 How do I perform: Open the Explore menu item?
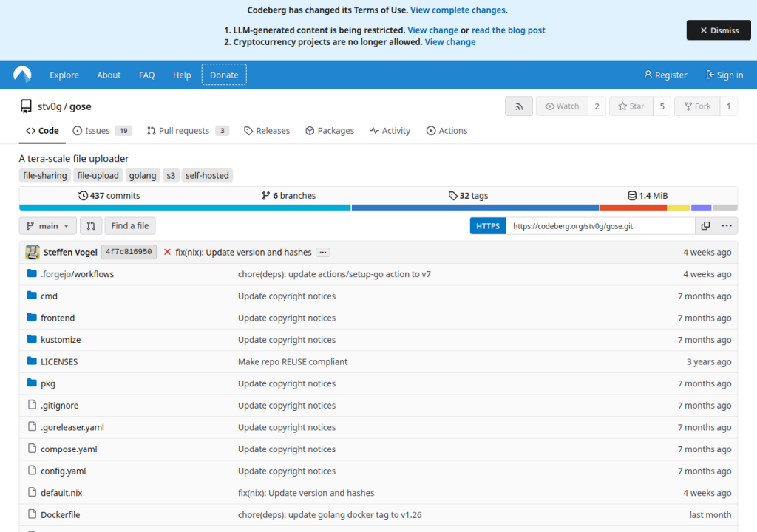pos(64,75)
